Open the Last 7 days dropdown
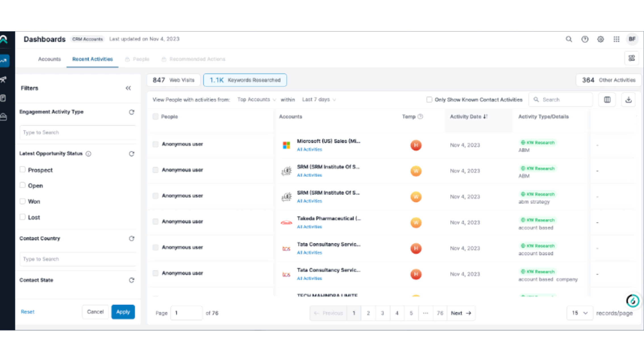Viewport: 644px width, 362px height. click(x=319, y=100)
